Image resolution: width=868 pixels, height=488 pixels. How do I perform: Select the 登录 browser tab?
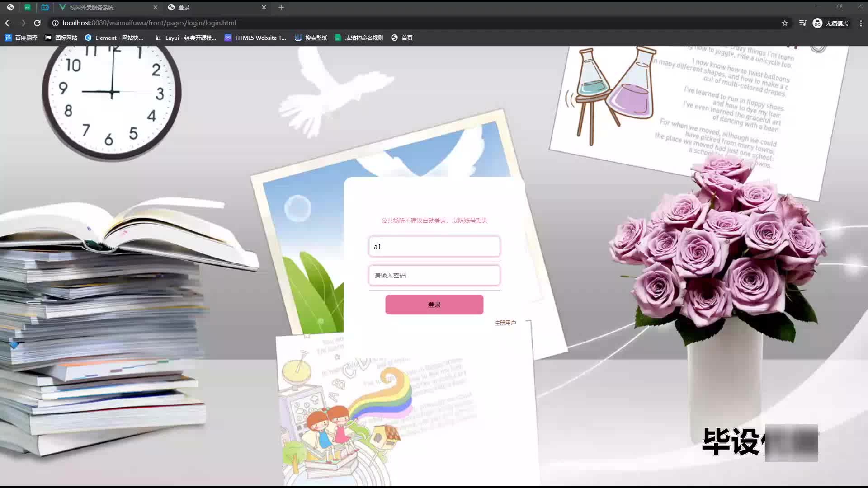click(217, 7)
